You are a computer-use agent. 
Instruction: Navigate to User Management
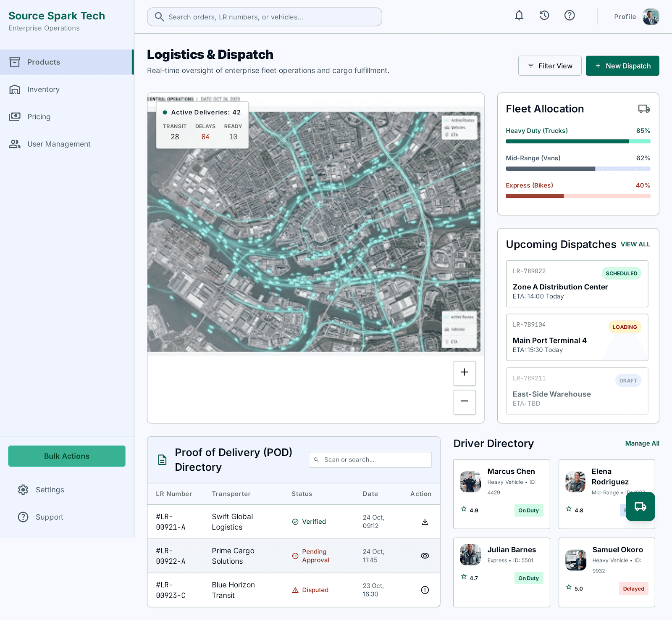pyautogui.click(x=67, y=144)
